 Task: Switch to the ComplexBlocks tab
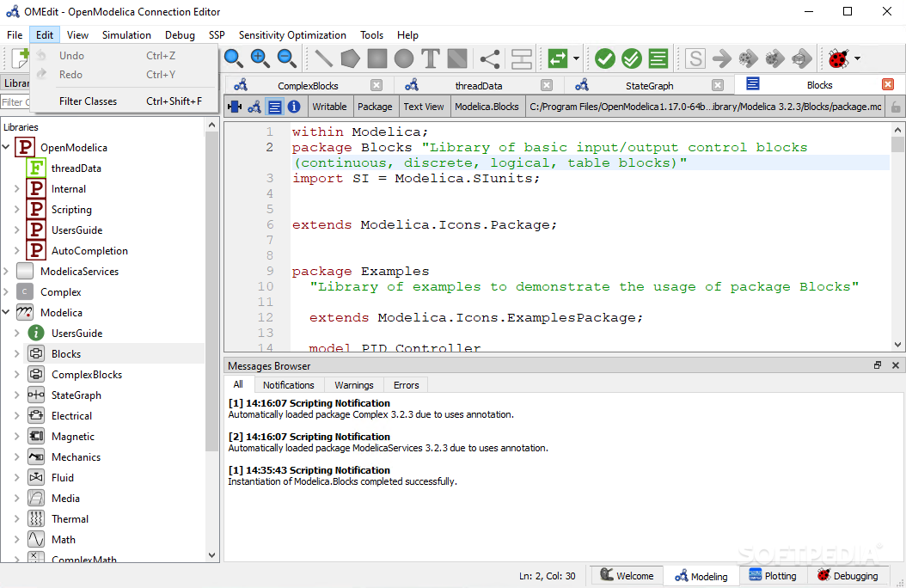308,85
